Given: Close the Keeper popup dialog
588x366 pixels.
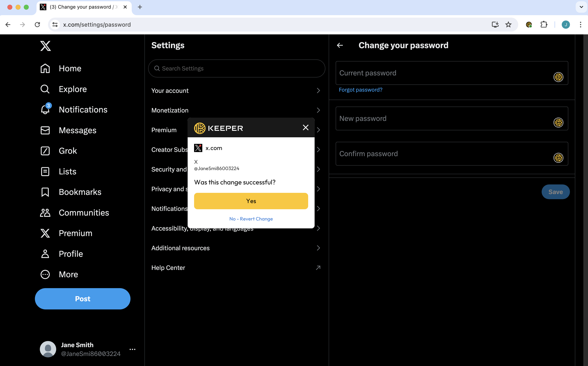Looking at the screenshot, I should pos(305,128).
